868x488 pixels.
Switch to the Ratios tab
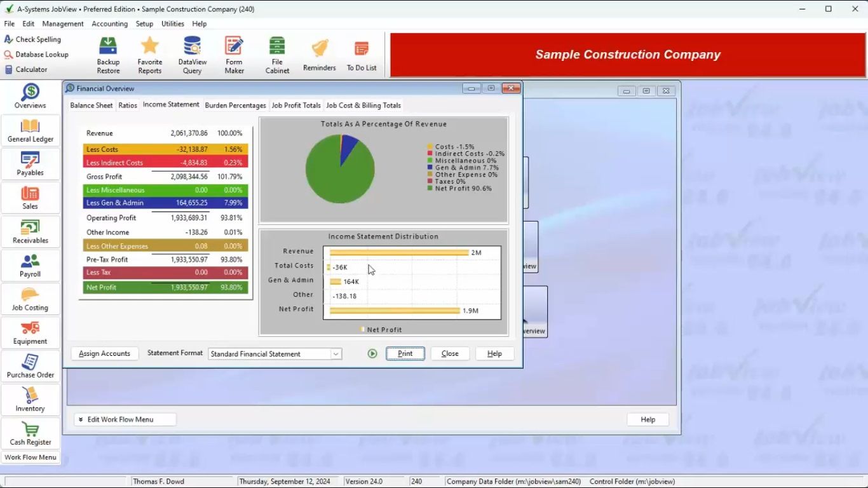point(128,105)
